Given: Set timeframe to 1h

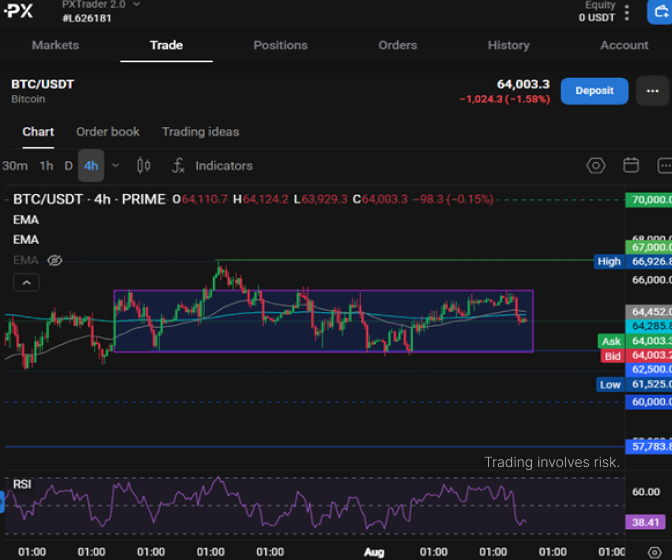Looking at the screenshot, I should [x=46, y=166].
